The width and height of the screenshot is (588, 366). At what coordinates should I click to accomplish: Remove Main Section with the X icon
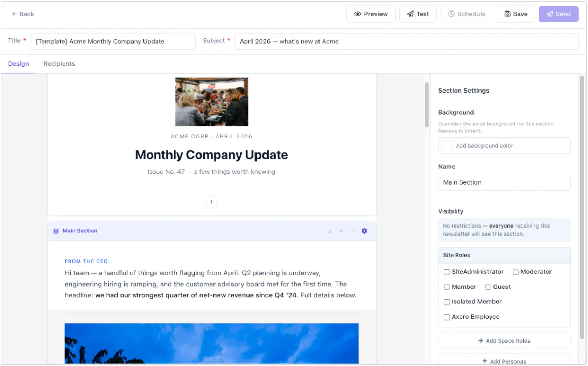point(352,231)
